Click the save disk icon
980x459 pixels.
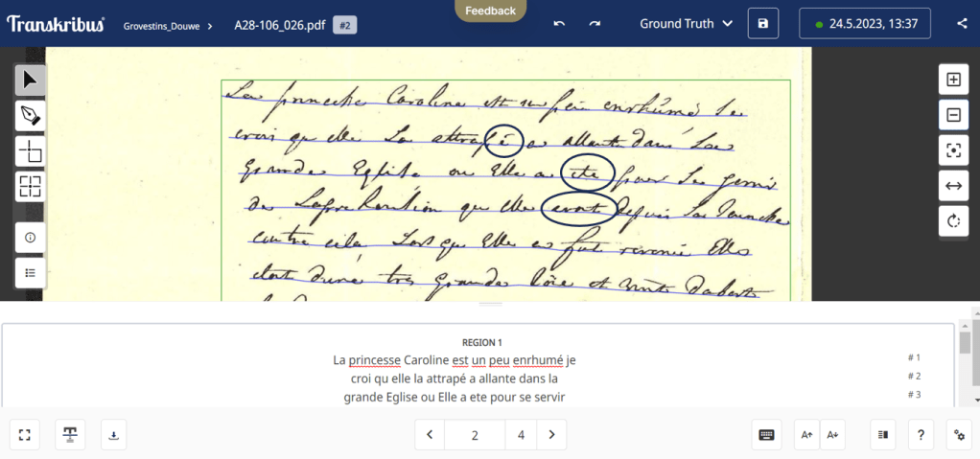tap(762, 23)
